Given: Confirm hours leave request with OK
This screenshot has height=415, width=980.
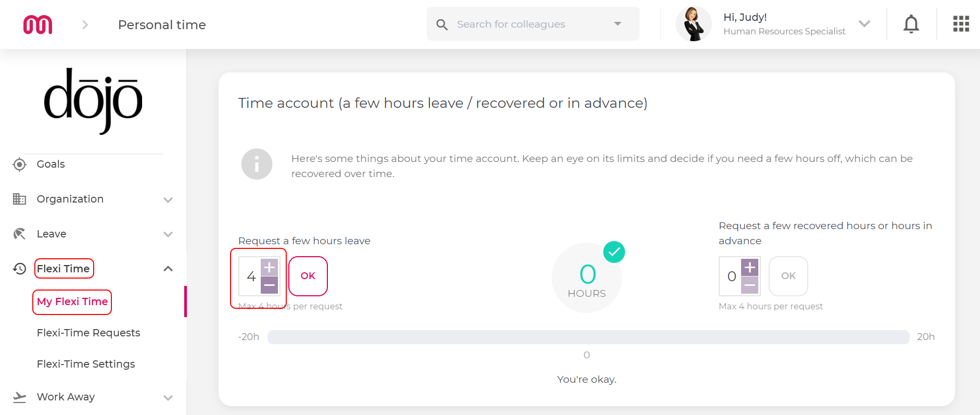Looking at the screenshot, I should pyautogui.click(x=308, y=276).
